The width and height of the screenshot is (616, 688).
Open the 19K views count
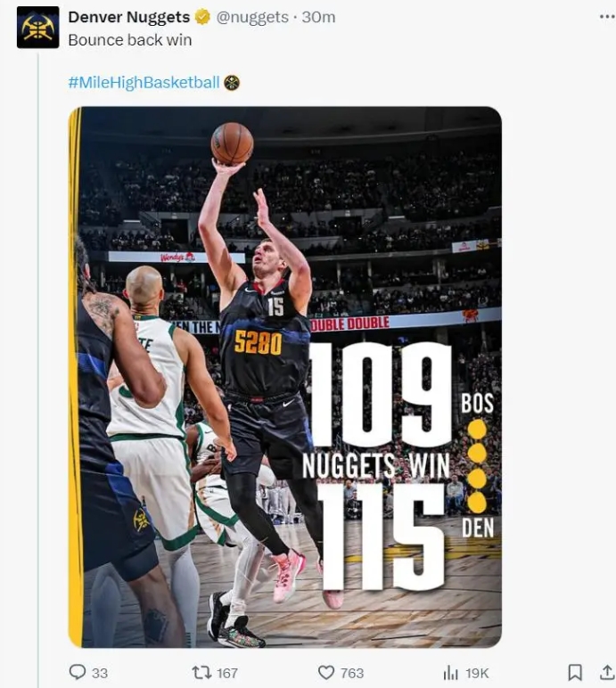click(477, 673)
